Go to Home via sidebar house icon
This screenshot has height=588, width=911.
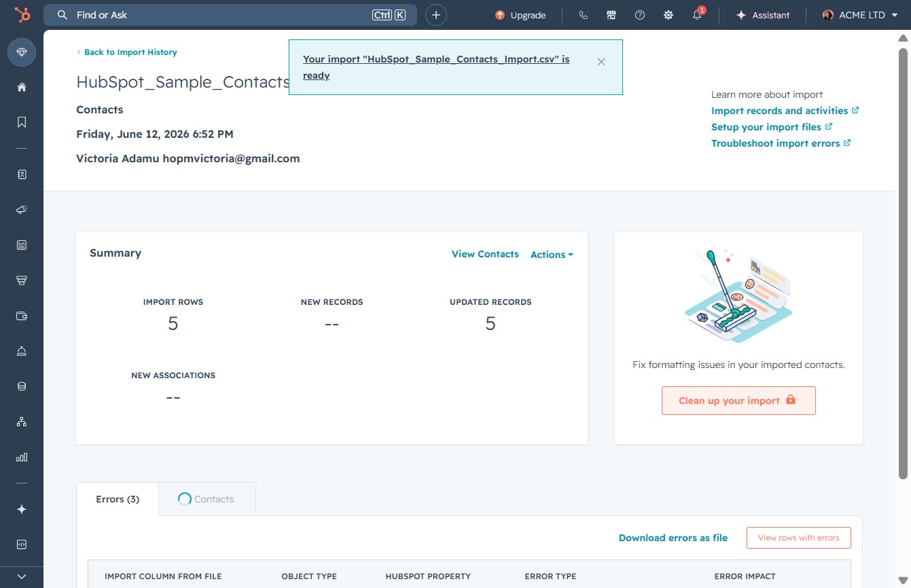(22, 87)
